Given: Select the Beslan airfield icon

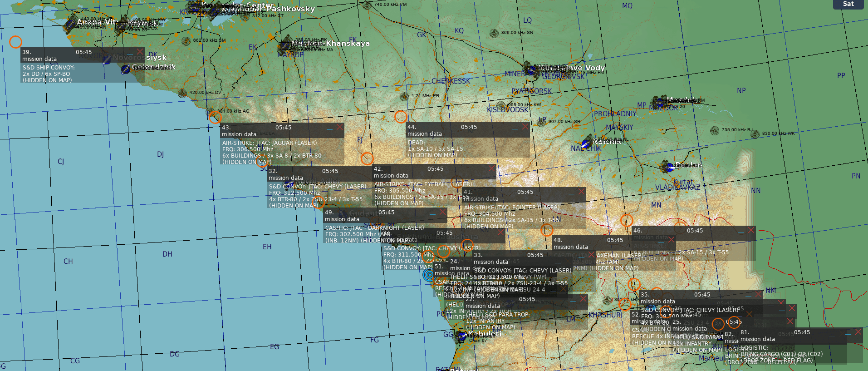Looking at the screenshot, I should point(667,167).
